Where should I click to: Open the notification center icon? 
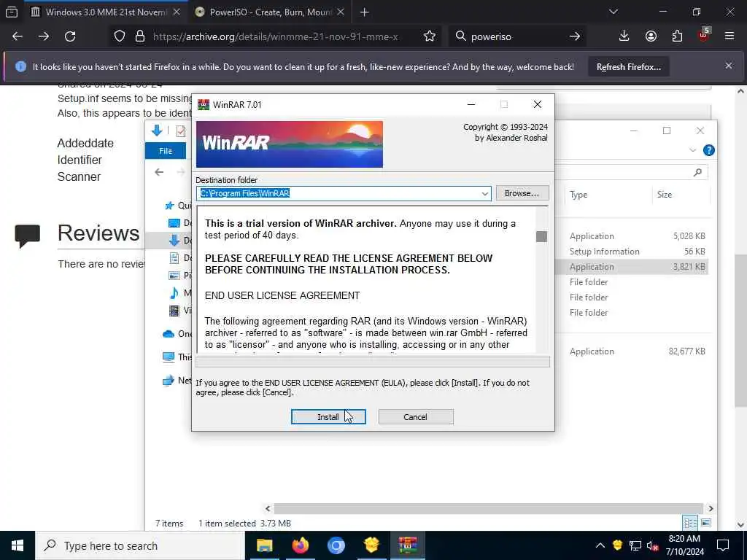[x=723, y=545]
